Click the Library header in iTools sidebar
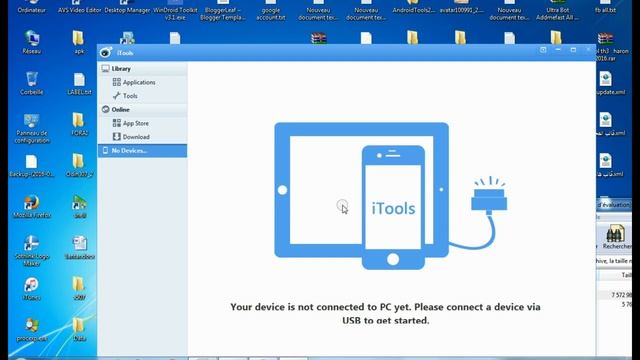Screen dimensions: 640x360 coord(142,69)
